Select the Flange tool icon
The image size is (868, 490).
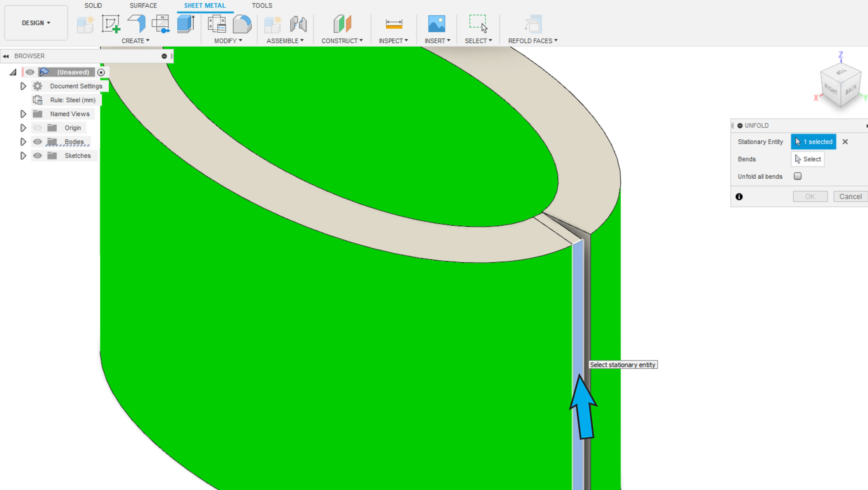click(x=136, y=24)
